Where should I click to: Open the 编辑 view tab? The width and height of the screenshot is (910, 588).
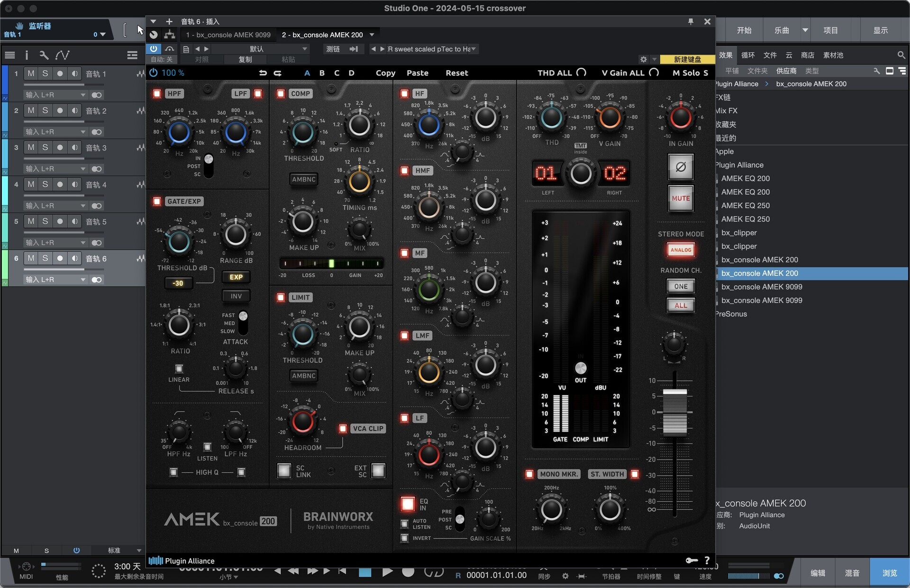click(x=818, y=573)
